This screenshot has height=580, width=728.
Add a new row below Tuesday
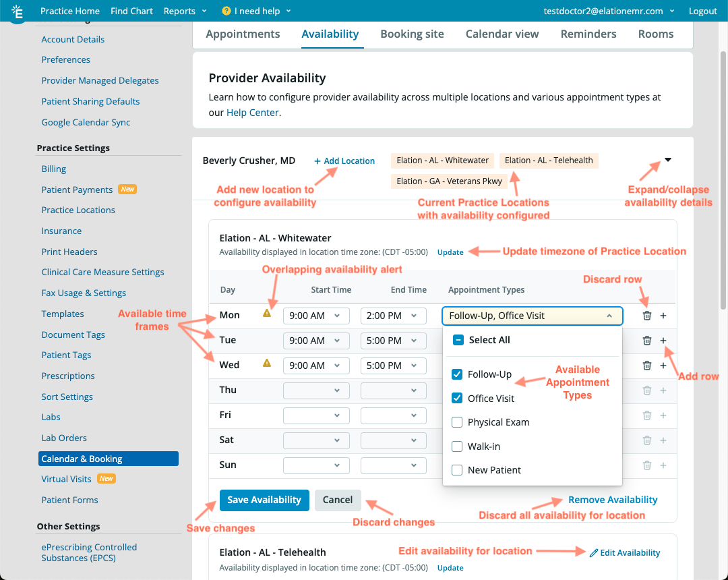[x=663, y=341]
